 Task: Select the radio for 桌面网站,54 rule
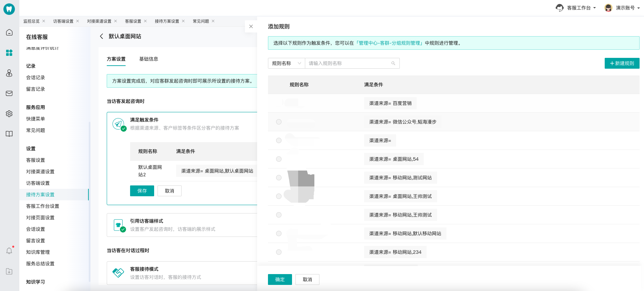279,159
